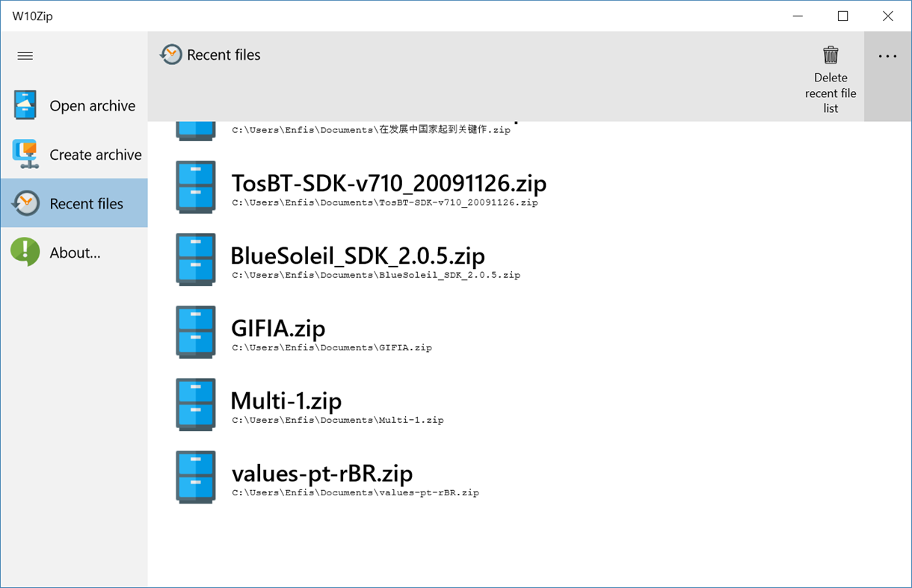Collapse the sidebar using the hamburger icon
Viewport: 912px width, 588px height.
25,55
